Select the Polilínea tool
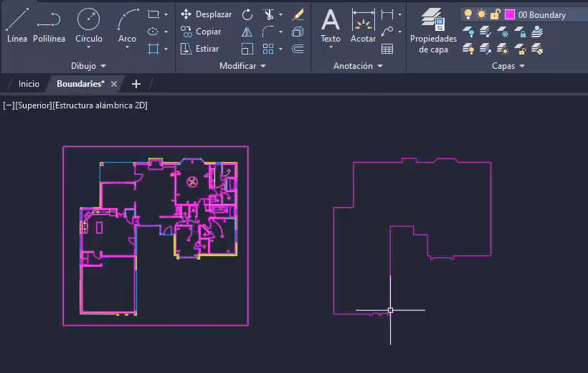The width and height of the screenshot is (588, 373). coord(49,25)
